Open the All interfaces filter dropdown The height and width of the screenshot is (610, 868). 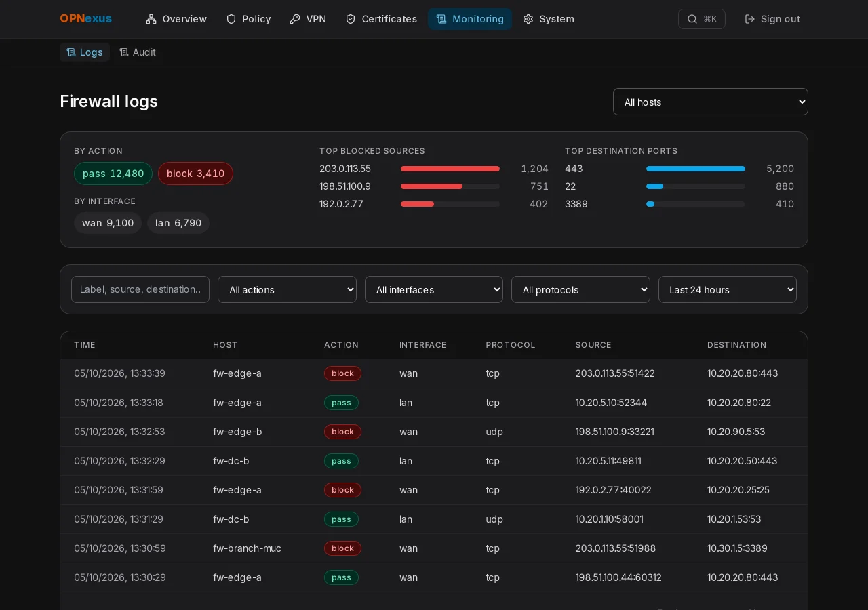click(x=434, y=289)
